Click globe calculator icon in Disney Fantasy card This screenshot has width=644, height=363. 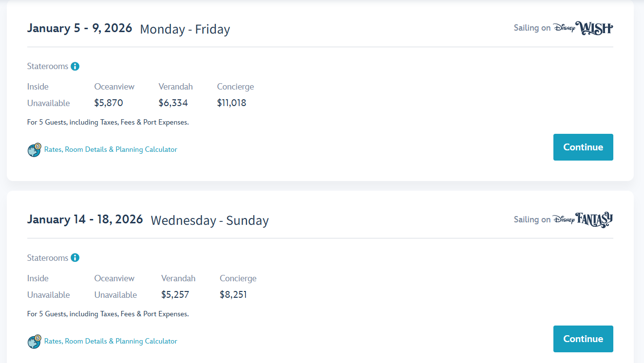[x=34, y=342]
